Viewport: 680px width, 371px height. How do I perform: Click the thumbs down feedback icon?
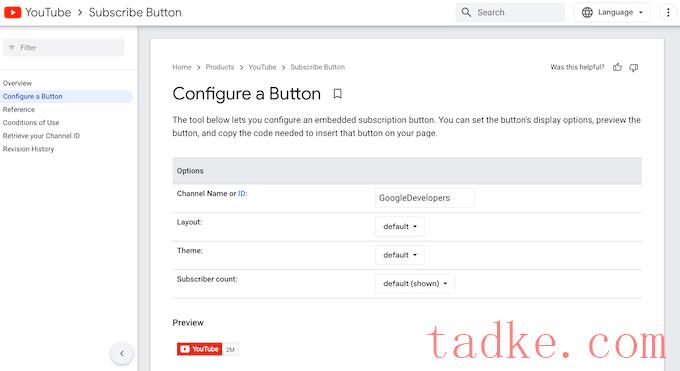[634, 67]
